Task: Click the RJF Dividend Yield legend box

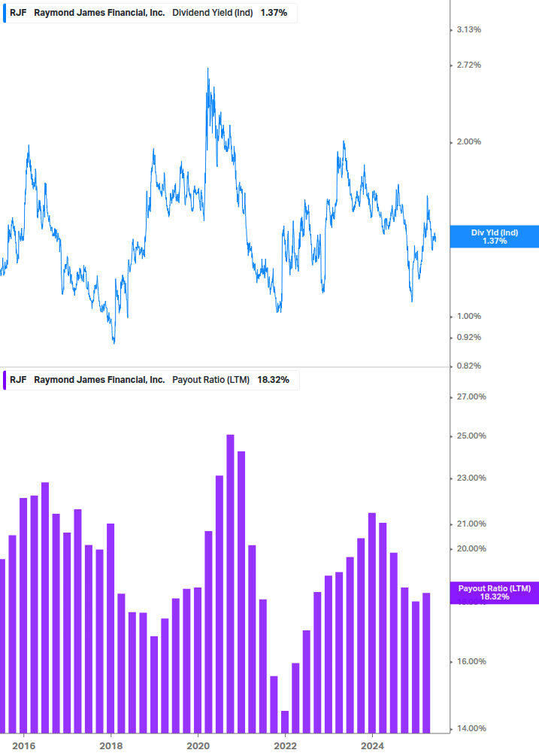Action: click(x=150, y=13)
